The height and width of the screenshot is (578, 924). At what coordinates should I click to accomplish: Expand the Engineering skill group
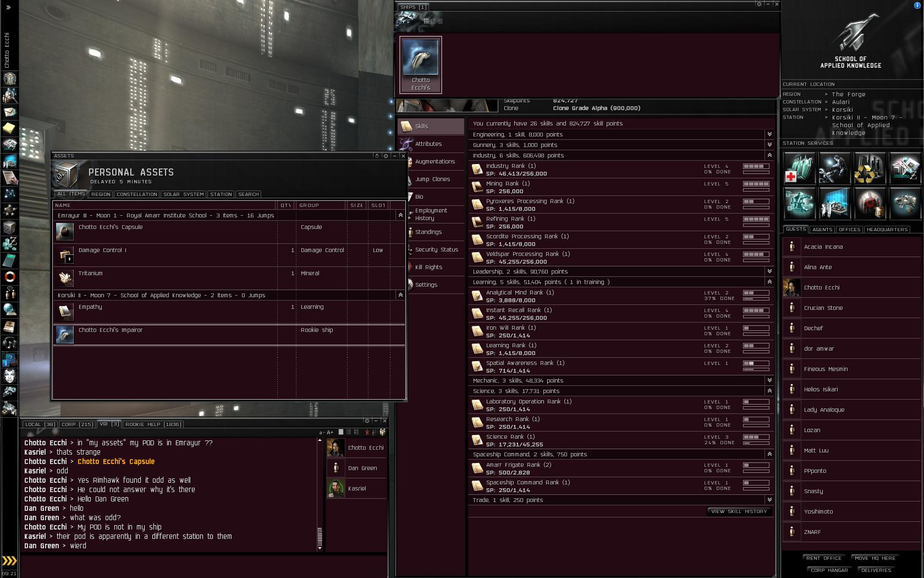[769, 134]
